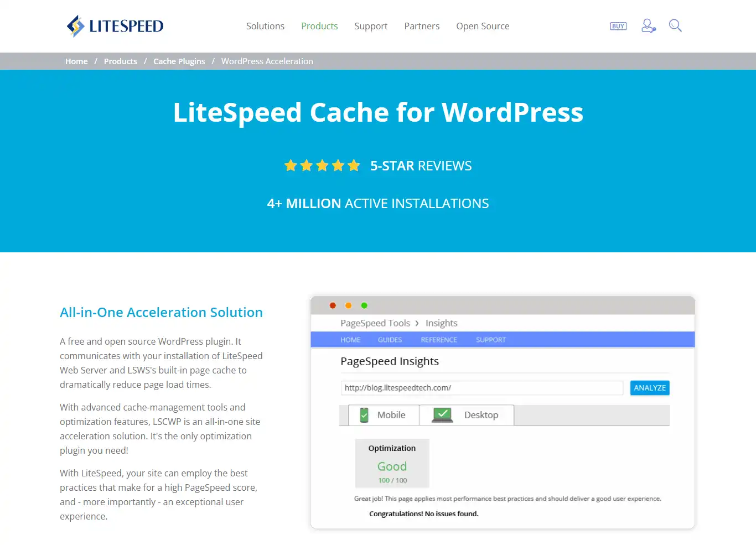Go to Products breadcrumb link
The image size is (756, 545).
pos(121,61)
